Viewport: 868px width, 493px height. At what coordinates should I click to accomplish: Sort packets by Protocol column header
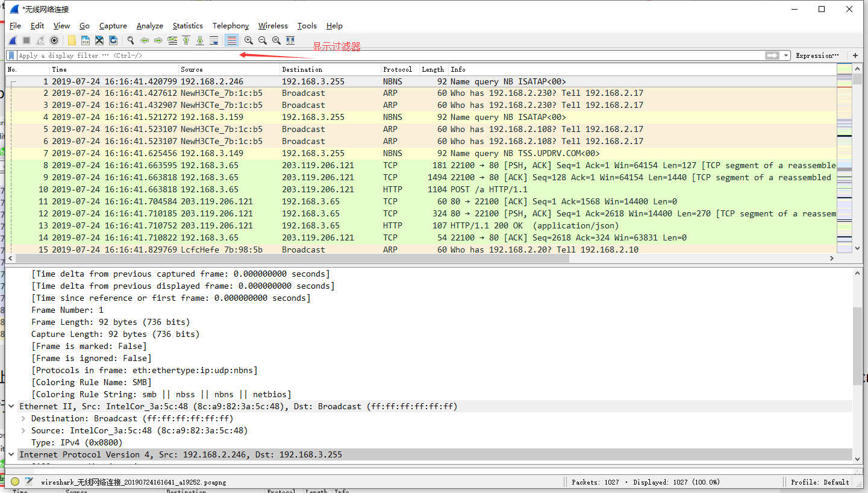point(400,69)
